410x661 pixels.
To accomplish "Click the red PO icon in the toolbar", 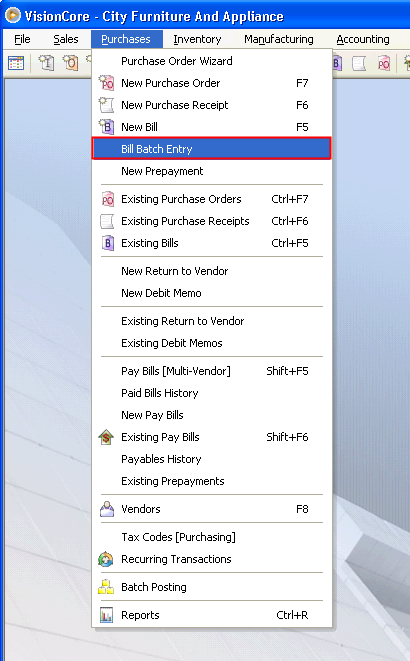I will 383,63.
